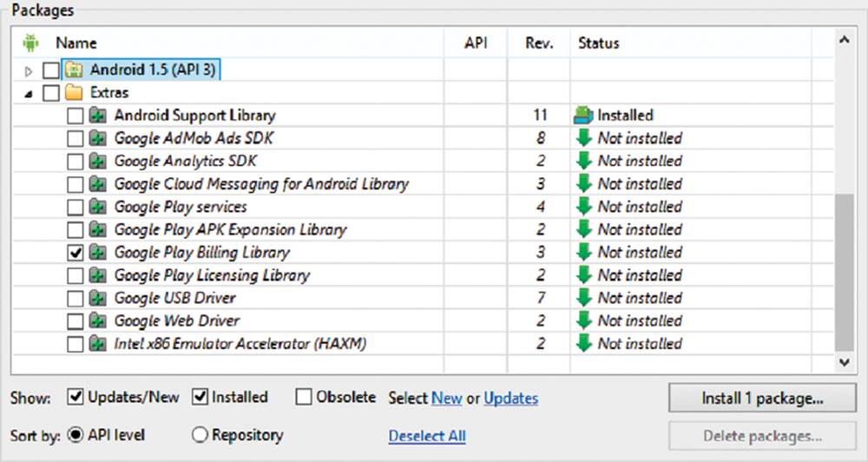Click the Updates link
Screen dimensions: 868x462
click(x=511, y=399)
